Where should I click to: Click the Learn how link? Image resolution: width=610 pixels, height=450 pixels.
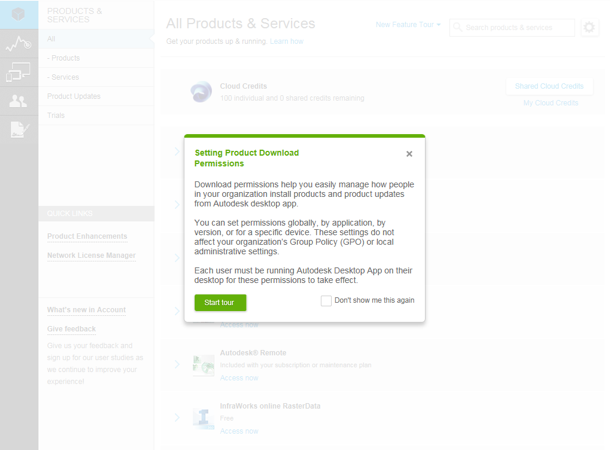(286, 41)
